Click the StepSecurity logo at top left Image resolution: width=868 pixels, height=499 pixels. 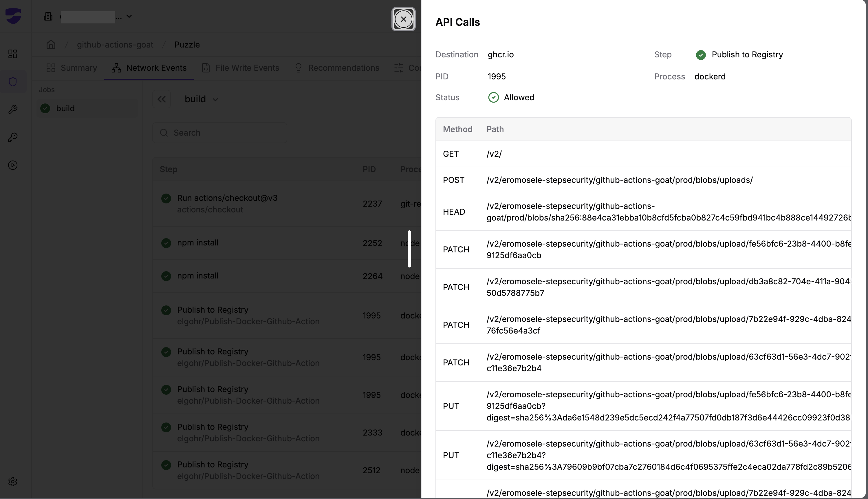pos(14,16)
